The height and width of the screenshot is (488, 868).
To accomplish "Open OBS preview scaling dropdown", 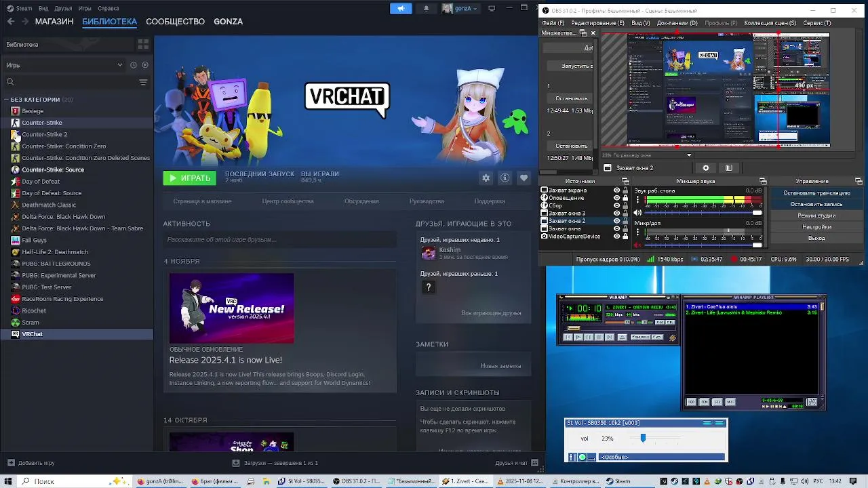I will [648, 155].
